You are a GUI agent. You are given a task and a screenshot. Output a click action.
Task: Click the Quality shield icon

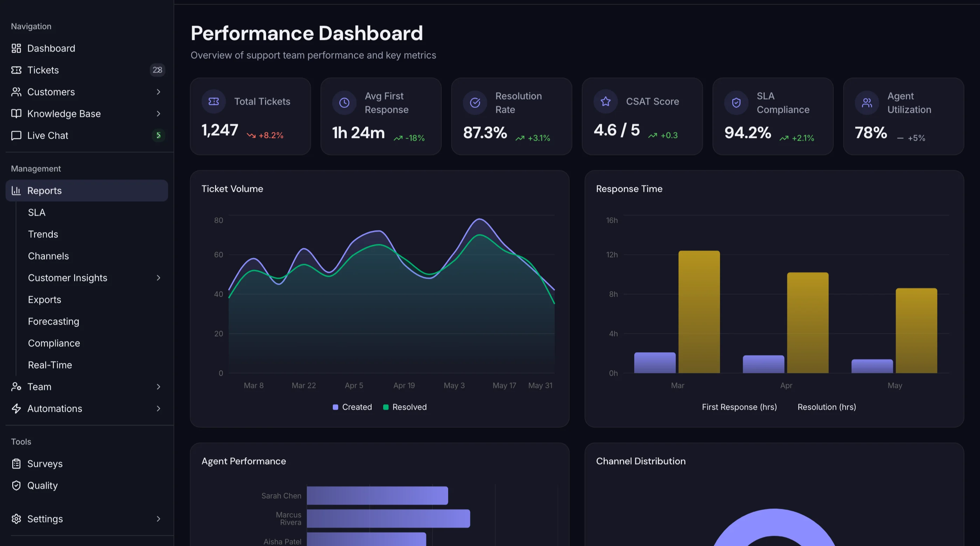coord(16,485)
